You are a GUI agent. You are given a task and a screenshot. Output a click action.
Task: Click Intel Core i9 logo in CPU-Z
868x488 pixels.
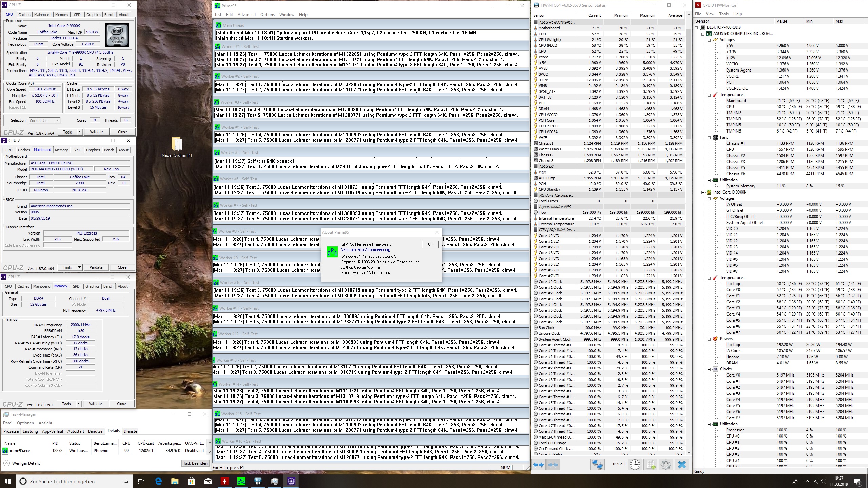pos(117,35)
